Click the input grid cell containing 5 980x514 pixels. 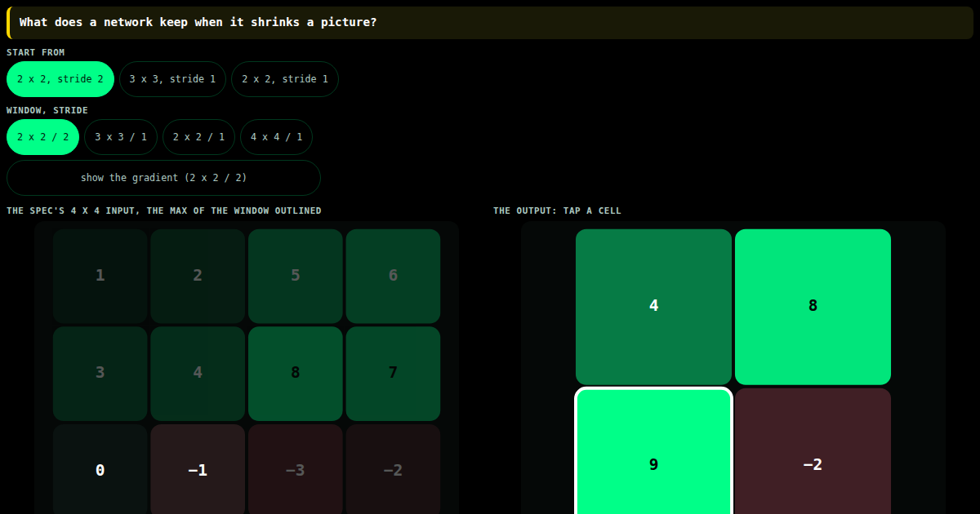(x=296, y=276)
